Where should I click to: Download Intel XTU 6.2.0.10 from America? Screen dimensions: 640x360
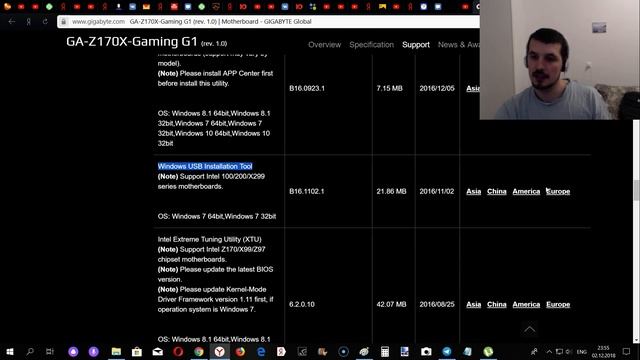click(x=526, y=304)
